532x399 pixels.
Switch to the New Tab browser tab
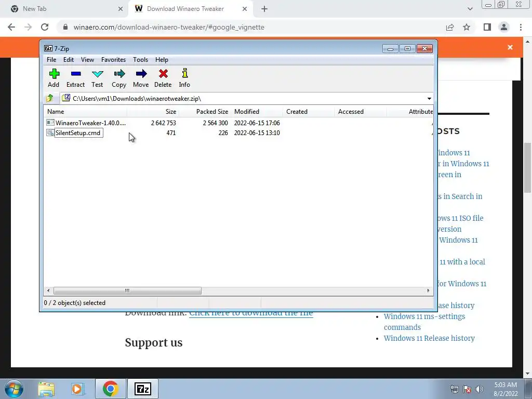[x=64, y=9]
